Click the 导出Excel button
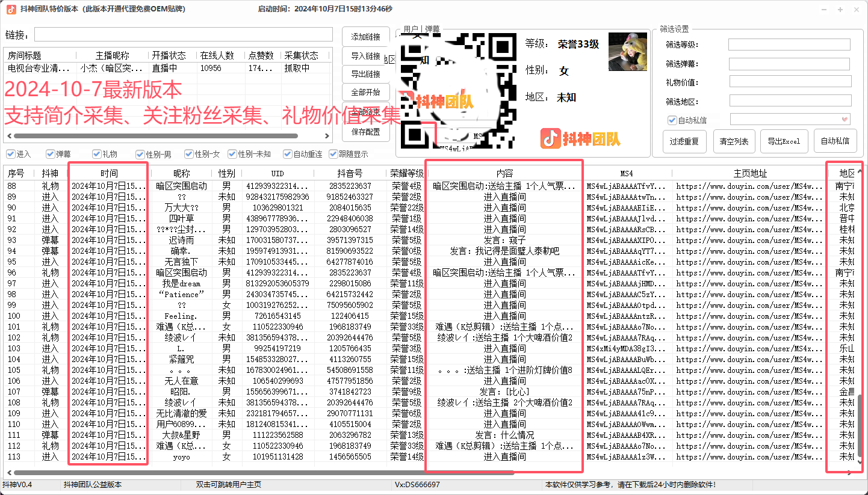Image resolution: width=868 pixels, height=495 pixels. coord(784,141)
